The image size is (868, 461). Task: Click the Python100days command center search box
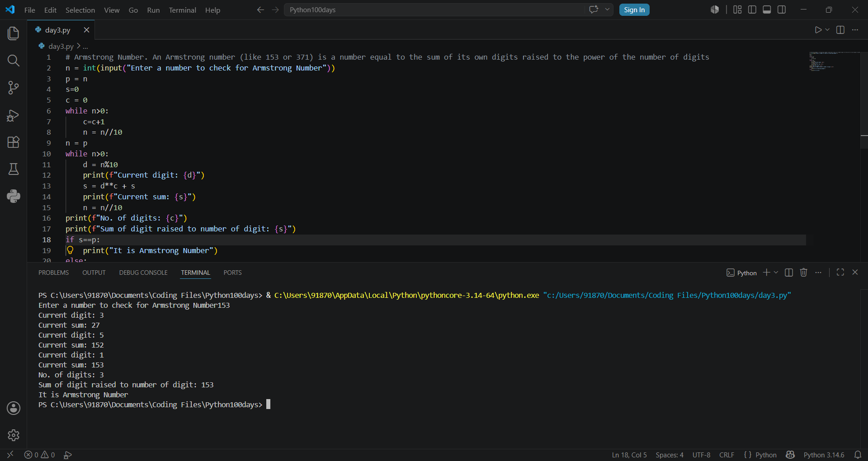pos(434,9)
